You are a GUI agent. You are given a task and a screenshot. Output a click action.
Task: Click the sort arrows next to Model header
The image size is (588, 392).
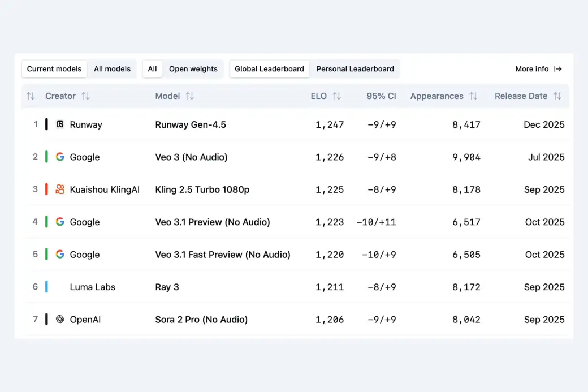190,96
